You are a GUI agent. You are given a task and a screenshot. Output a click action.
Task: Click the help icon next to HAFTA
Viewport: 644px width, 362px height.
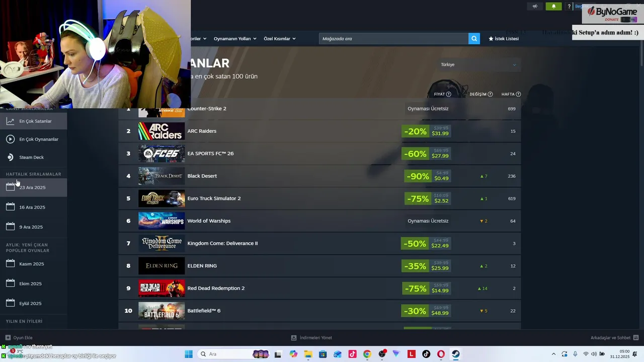pyautogui.click(x=518, y=94)
